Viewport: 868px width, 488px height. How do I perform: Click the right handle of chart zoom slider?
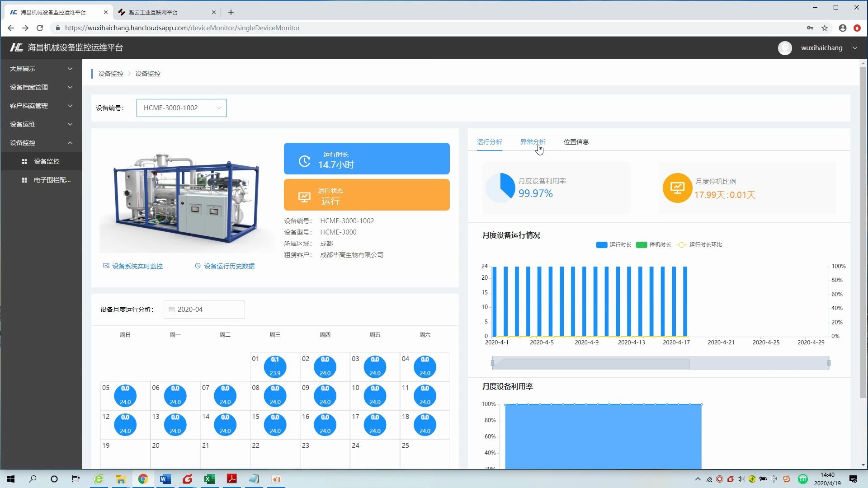tap(829, 363)
